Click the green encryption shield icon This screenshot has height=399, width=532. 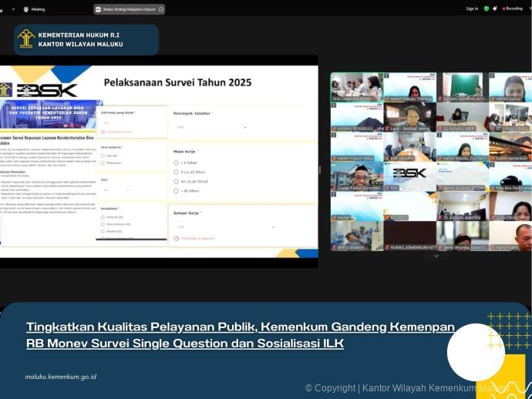487,8
